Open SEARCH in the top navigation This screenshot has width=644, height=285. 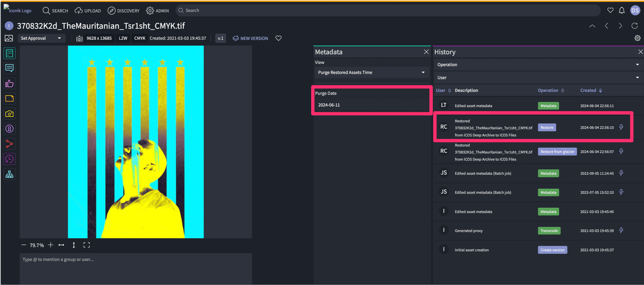coord(55,10)
